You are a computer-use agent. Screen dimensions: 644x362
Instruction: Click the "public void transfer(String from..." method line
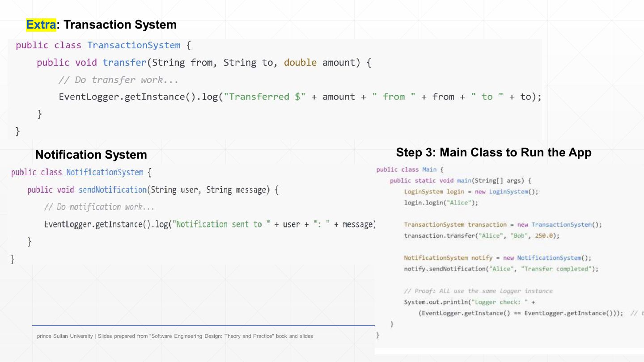[204, 63]
